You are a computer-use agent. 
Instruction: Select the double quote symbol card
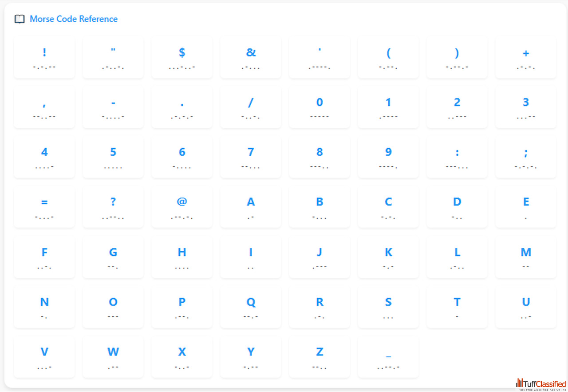(113, 58)
